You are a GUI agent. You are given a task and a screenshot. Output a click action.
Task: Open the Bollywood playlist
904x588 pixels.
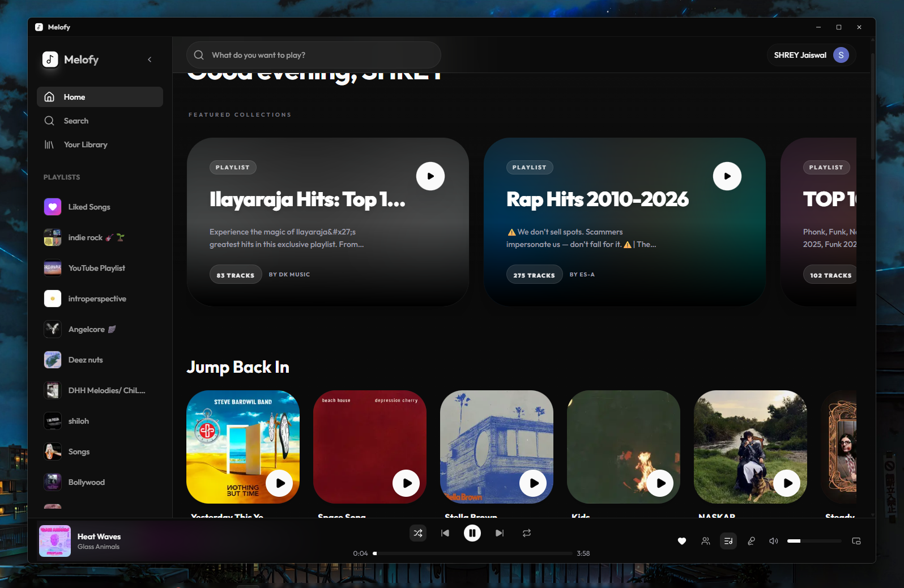click(x=100, y=482)
